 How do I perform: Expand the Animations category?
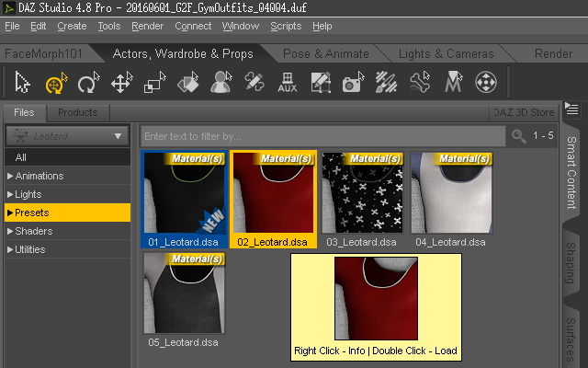click(10, 176)
